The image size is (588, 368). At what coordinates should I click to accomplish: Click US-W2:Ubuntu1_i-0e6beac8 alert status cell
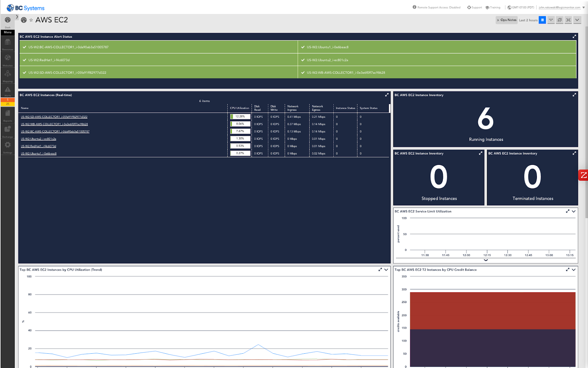[437, 47]
